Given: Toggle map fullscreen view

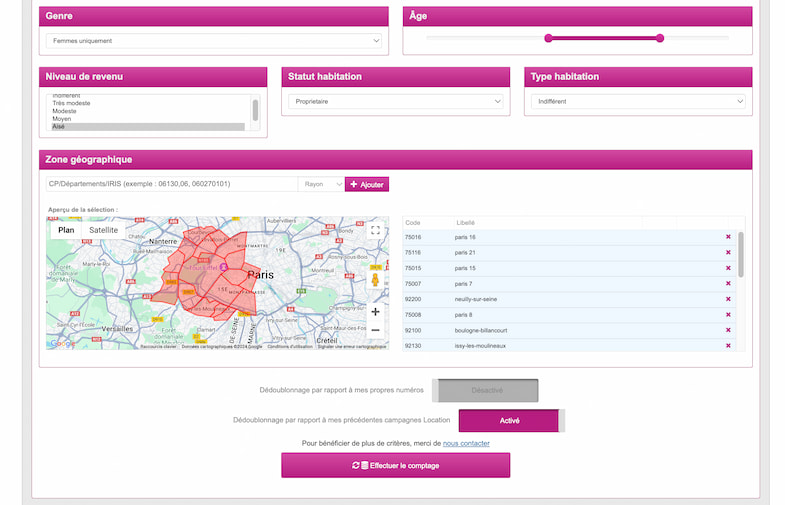Looking at the screenshot, I should click(375, 230).
